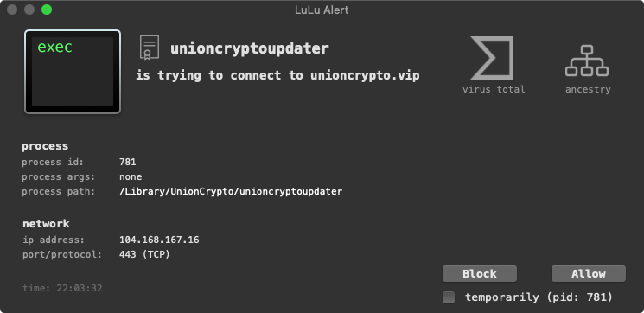The height and width of the screenshot is (313, 644).
Task: Click the "ancestry" text label
Action: (x=588, y=89)
